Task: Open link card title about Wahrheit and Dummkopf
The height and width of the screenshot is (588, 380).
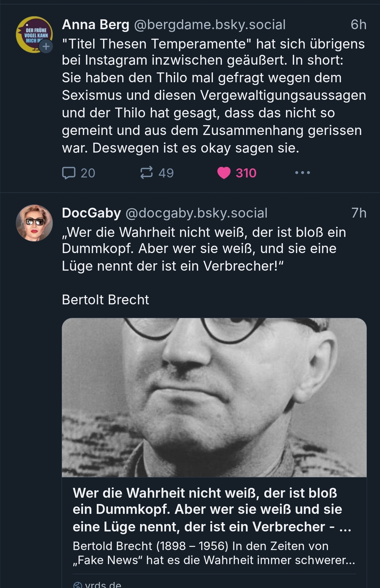Action: 212,510
